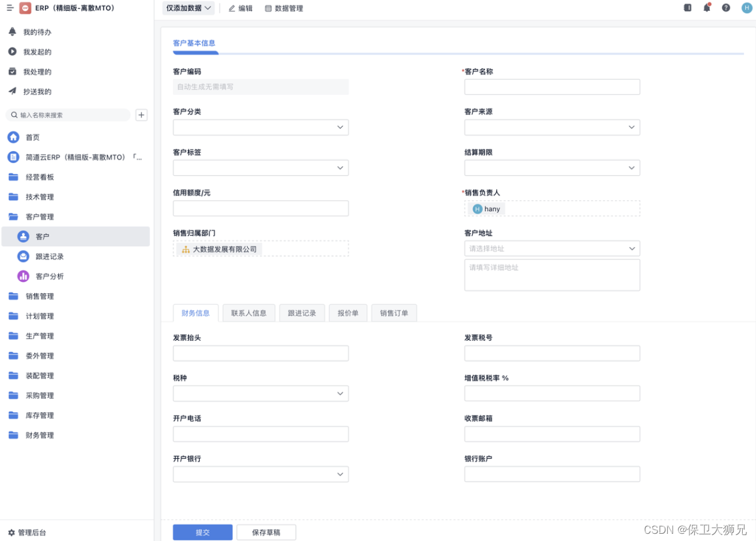The image size is (756, 541).
Task: Click the hany member tag in 销售负责人
Action: pos(487,209)
